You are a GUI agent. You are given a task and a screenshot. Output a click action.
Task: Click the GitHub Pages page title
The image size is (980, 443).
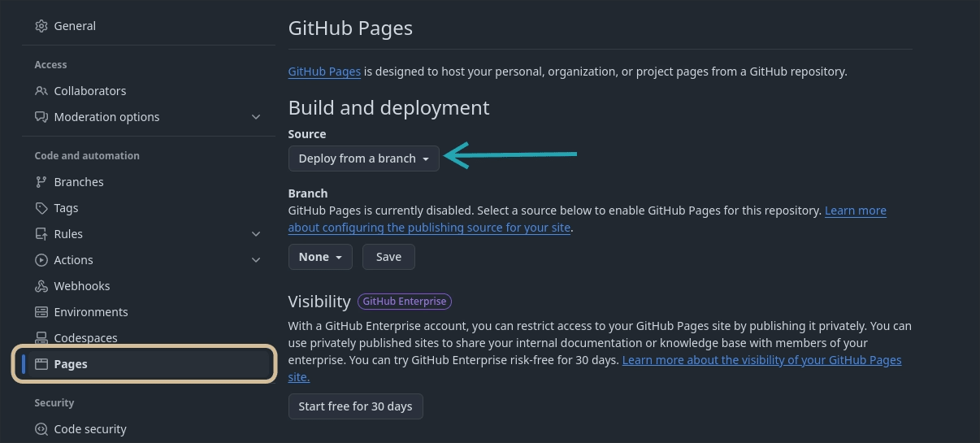(x=350, y=28)
